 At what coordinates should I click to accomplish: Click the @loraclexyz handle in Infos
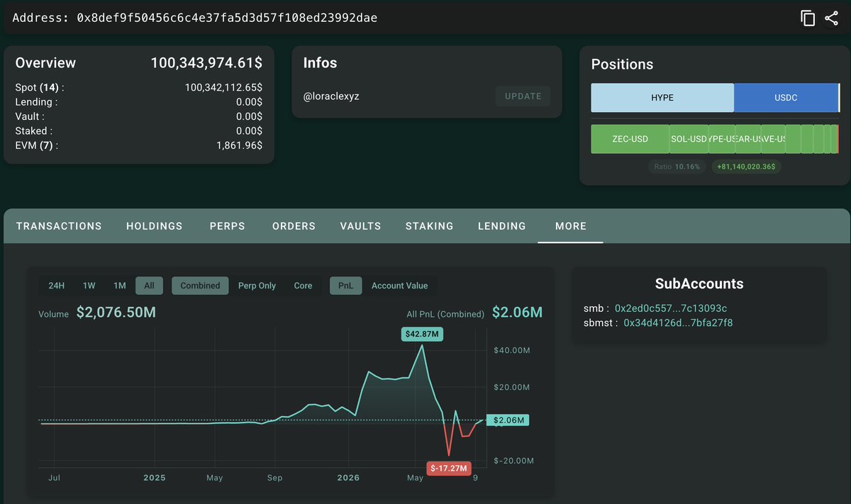[x=331, y=96]
